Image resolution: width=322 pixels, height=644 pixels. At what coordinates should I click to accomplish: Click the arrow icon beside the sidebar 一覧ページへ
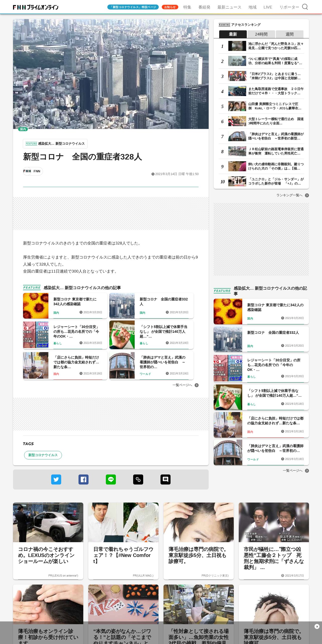(x=307, y=471)
